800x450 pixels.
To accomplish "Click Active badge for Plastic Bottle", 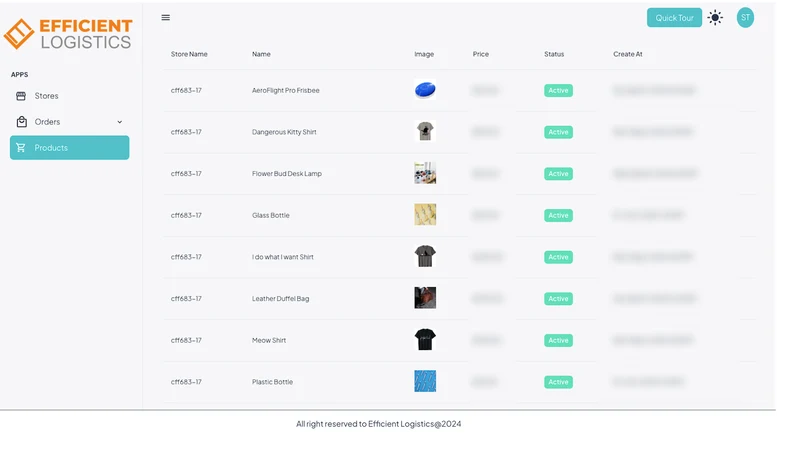I will (558, 382).
